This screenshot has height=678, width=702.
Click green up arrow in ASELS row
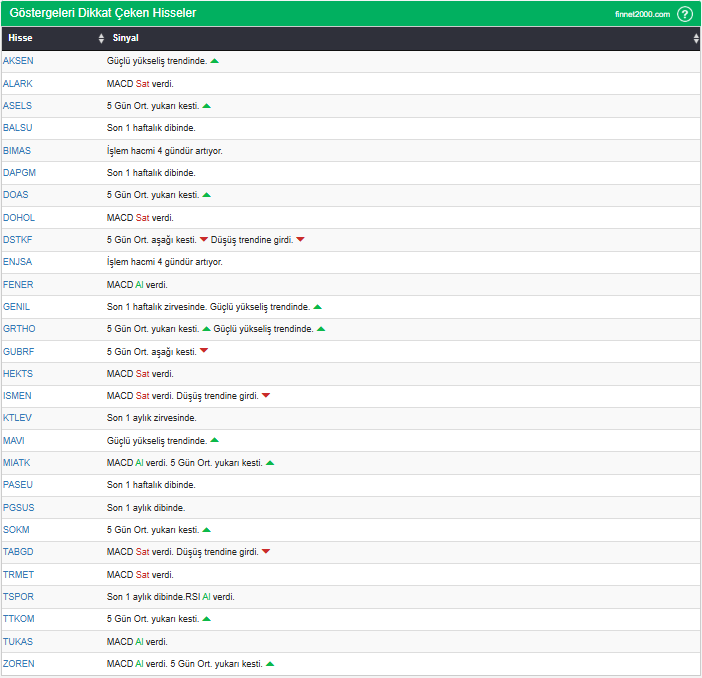[x=207, y=106]
